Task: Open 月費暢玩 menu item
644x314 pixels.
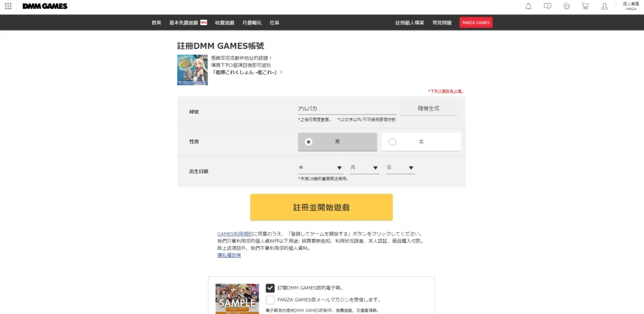Action: [x=252, y=23]
